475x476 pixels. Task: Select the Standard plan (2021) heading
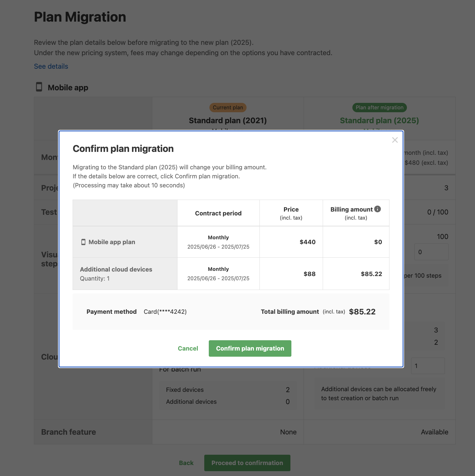[x=228, y=120]
